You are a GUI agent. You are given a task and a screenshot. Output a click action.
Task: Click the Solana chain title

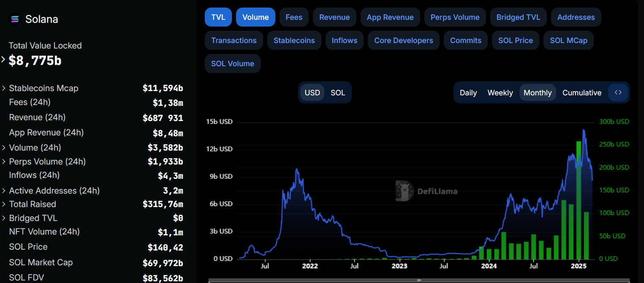(42, 19)
